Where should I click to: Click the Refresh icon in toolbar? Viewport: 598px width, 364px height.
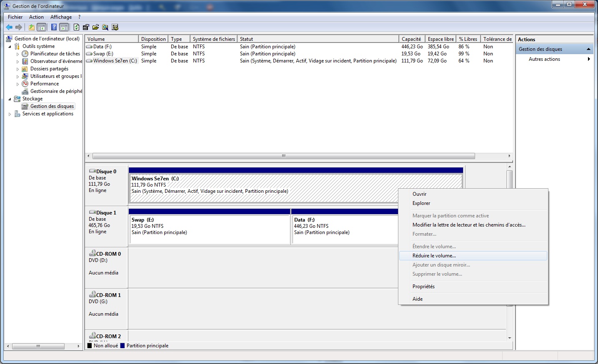pyautogui.click(x=76, y=27)
